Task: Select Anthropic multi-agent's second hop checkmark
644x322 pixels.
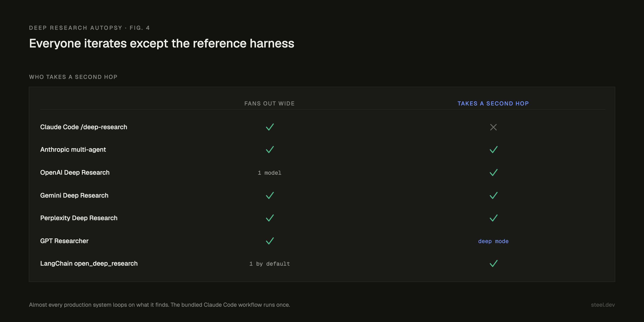Action: coord(493,150)
